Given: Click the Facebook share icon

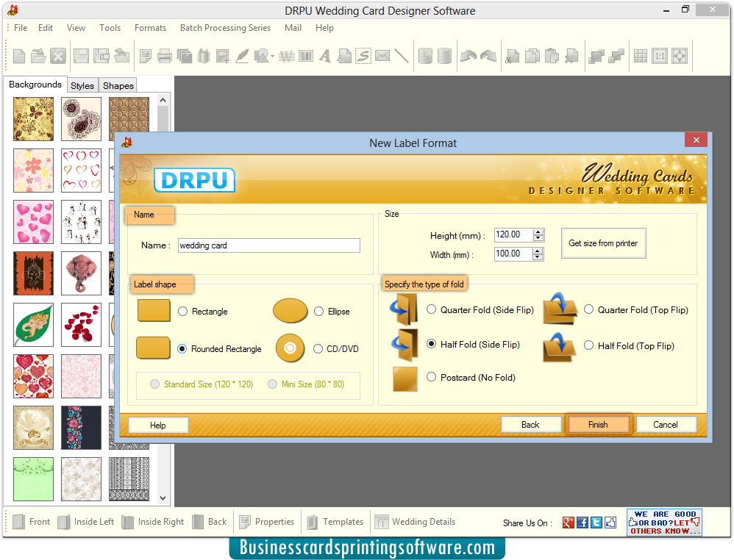Looking at the screenshot, I should (x=582, y=523).
